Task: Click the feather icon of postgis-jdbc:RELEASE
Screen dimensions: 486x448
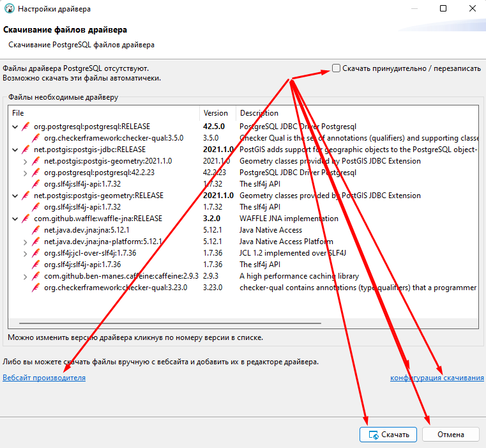Action: (x=26, y=150)
